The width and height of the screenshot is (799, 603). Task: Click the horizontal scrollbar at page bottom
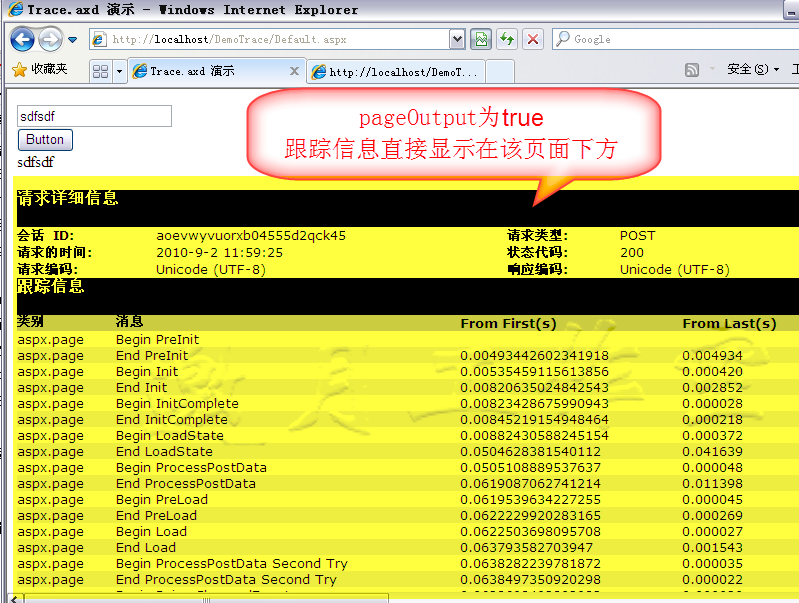point(400,597)
